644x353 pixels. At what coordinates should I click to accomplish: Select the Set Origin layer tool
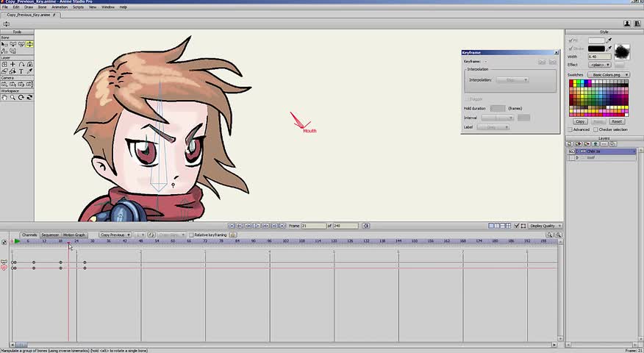coord(4,65)
